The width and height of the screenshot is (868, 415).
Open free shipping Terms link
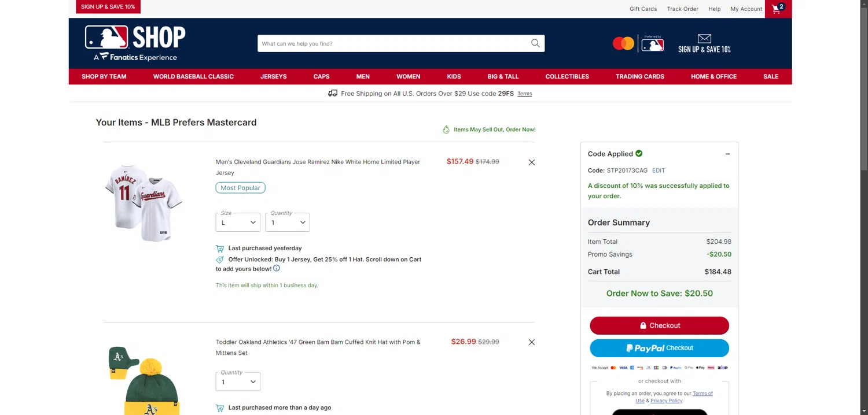[x=525, y=94]
